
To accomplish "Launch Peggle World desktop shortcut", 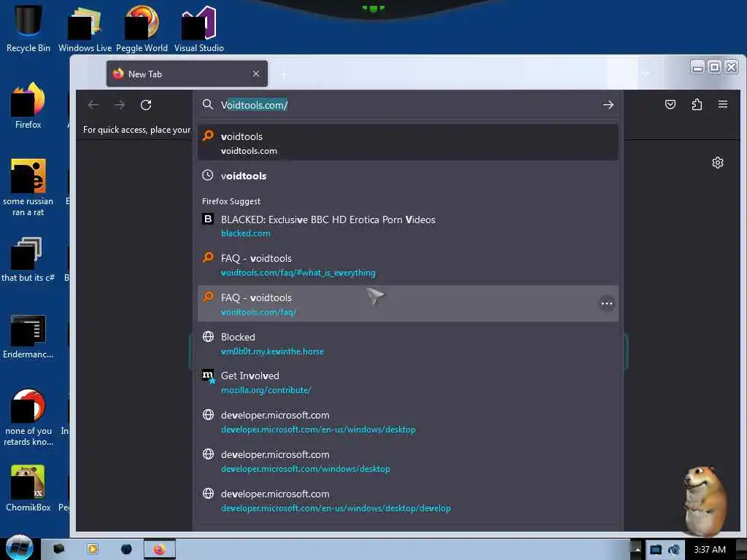I will click(x=142, y=28).
